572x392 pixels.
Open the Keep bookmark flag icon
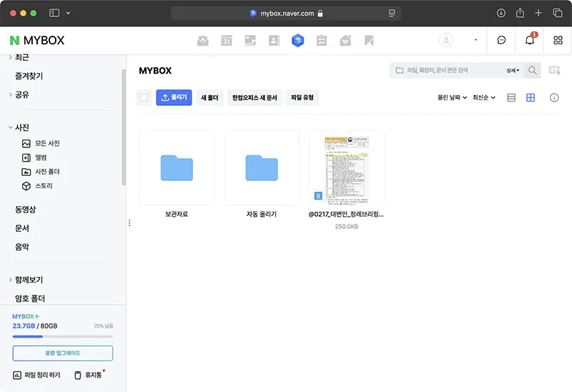(369, 41)
